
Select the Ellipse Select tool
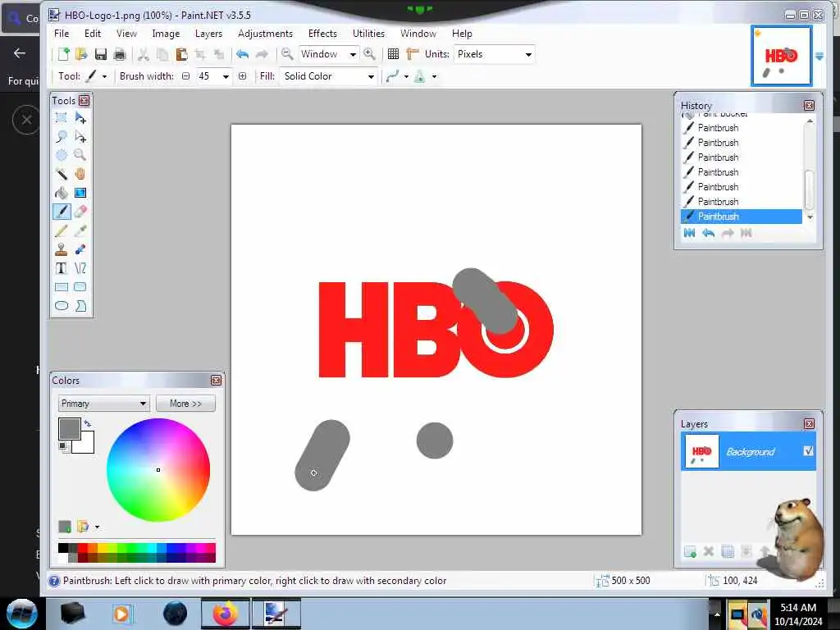(x=62, y=155)
